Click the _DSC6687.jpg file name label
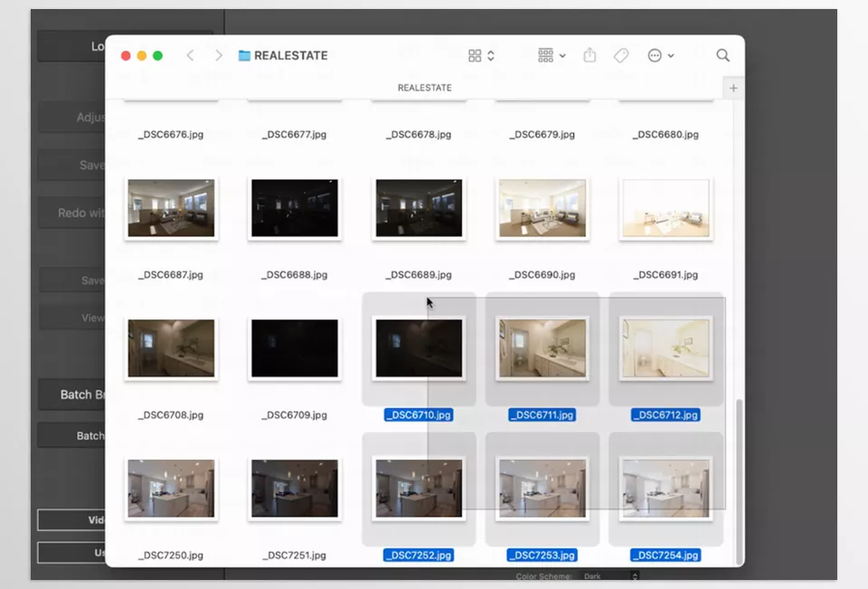 point(171,275)
